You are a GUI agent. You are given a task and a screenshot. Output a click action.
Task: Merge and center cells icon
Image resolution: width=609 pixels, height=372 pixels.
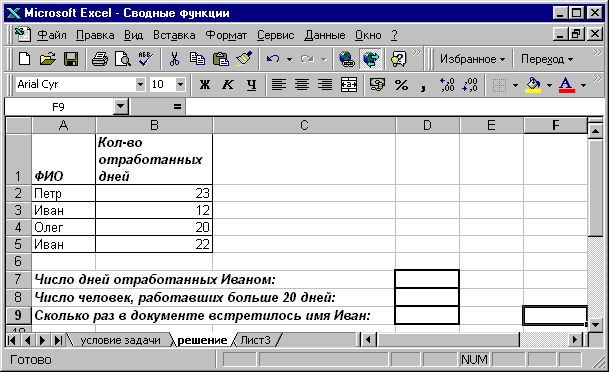tap(349, 84)
